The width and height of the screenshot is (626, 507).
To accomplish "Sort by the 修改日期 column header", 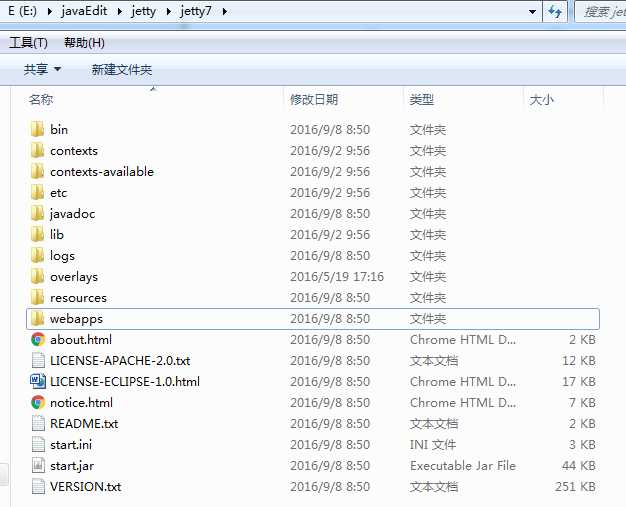I will pos(314,99).
